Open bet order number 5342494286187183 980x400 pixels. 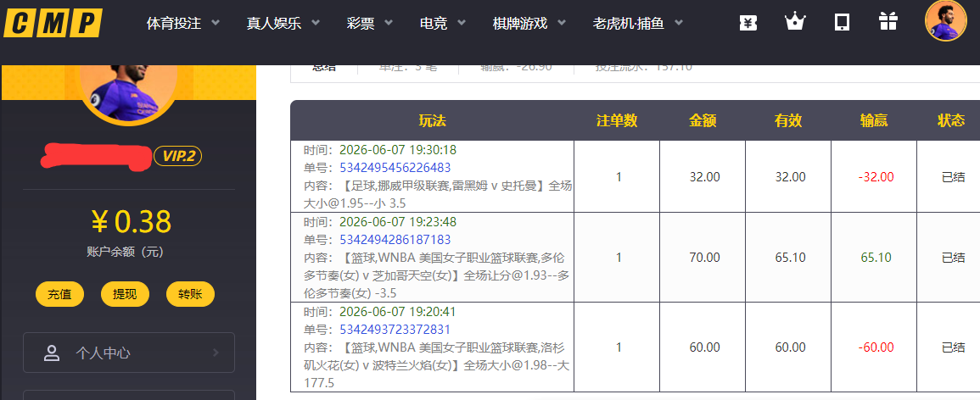[395, 240]
